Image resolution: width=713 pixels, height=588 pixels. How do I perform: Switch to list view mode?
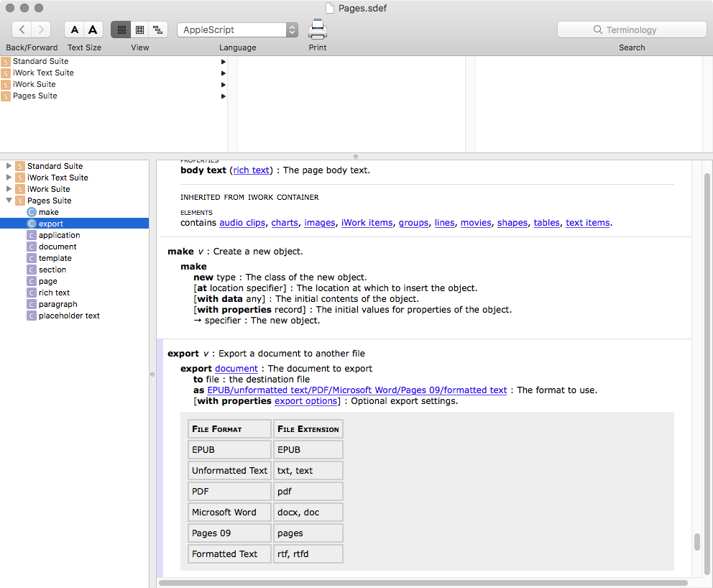(x=121, y=29)
